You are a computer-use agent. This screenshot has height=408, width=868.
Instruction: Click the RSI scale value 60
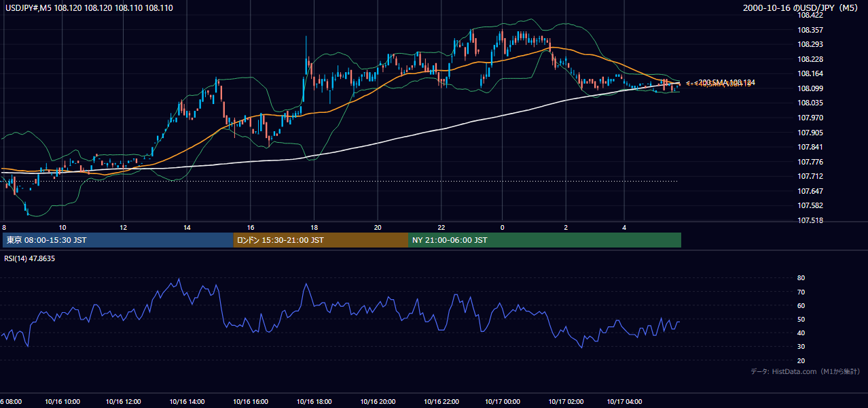801,305
